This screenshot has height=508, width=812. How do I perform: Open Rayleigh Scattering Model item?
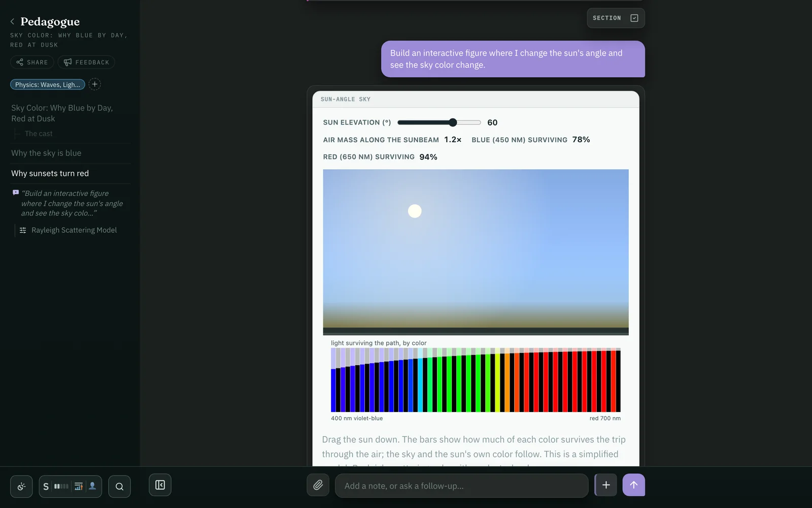tap(74, 230)
